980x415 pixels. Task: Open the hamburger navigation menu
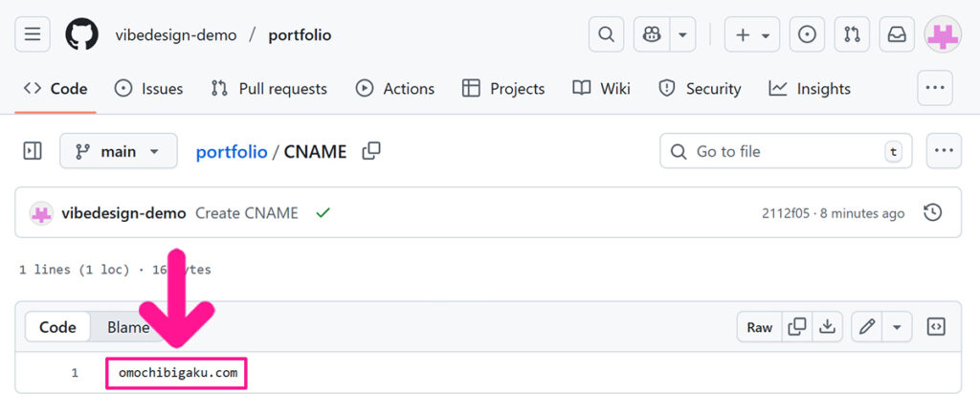pos(32,35)
